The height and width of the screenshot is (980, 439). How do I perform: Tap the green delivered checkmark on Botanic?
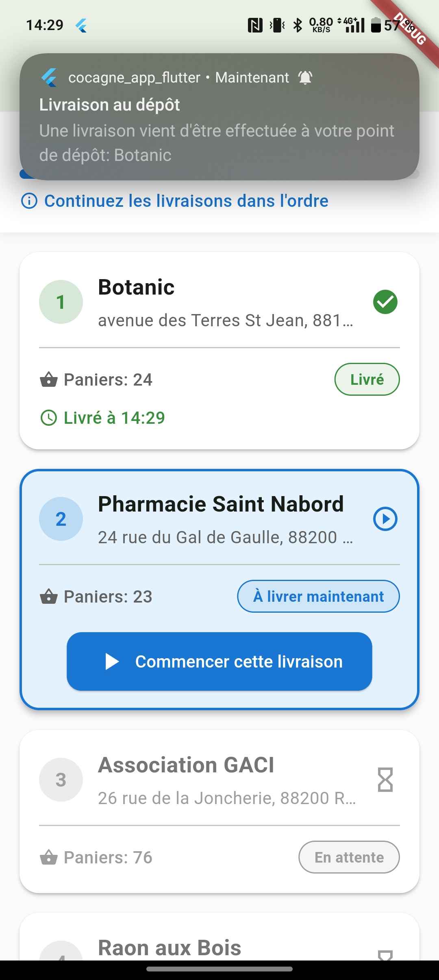385,302
